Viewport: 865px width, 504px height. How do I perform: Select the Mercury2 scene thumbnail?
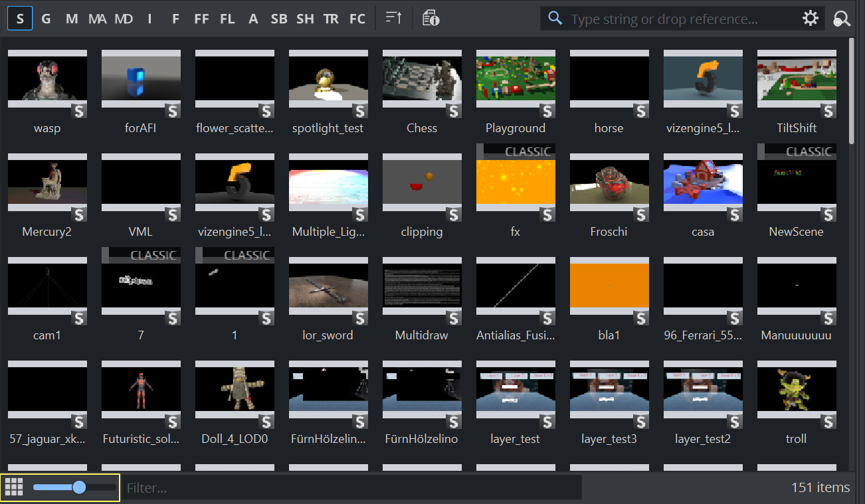point(47,182)
